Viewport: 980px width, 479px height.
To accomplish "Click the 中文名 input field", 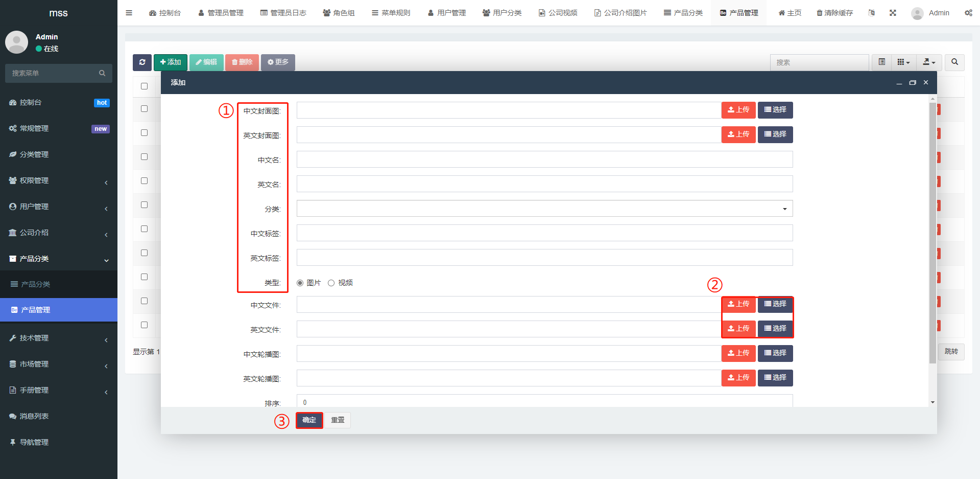I will pyautogui.click(x=544, y=159).
